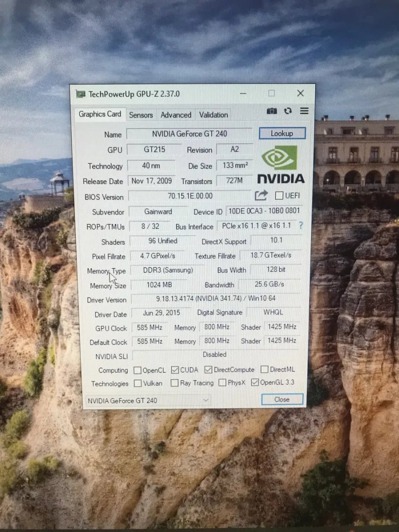Click the Driver Version value 9.18.13.4174

tap(216, 299)
